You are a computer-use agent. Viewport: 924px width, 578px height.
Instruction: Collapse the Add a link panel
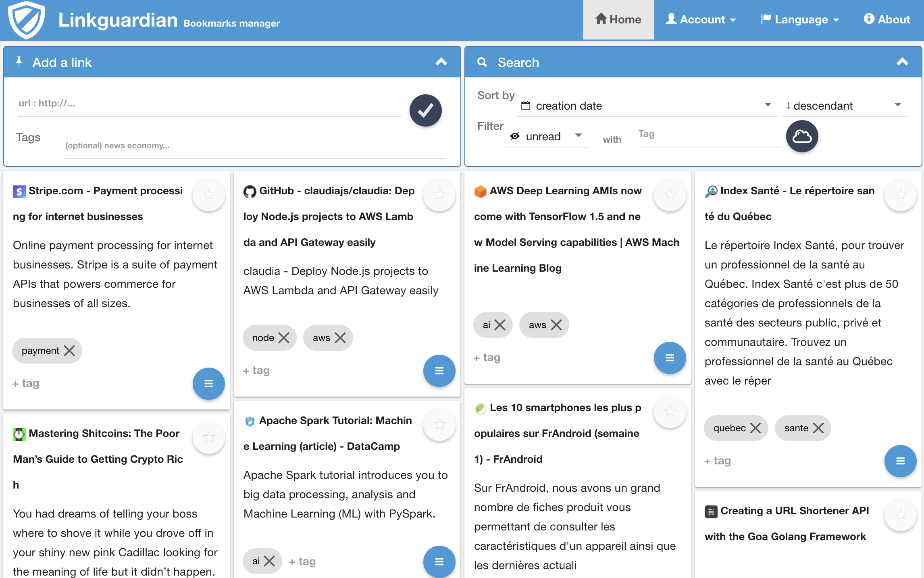[x=441, y=62]
